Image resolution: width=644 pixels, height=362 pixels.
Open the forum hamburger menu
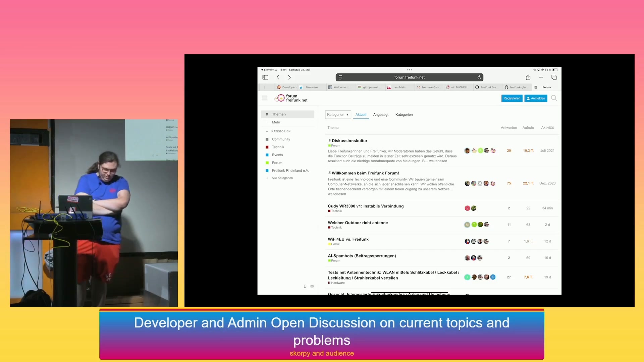point(265,98)
